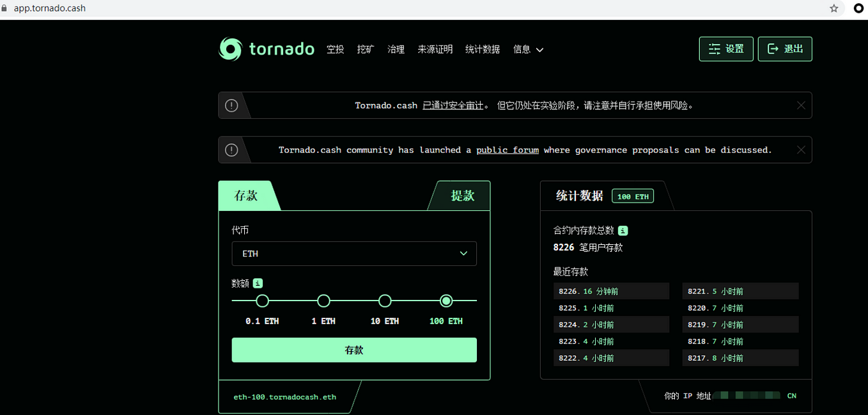This screenshot has width=868, height=415.
Task: Click the 代币 field label
Action: pyautogui.click(x=240, y=230)
